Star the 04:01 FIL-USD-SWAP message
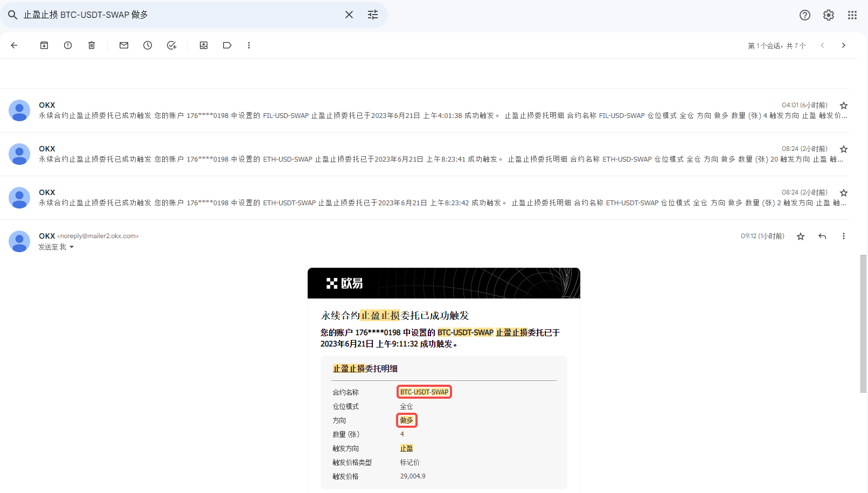Screen dimensions: 868x493 844,106
